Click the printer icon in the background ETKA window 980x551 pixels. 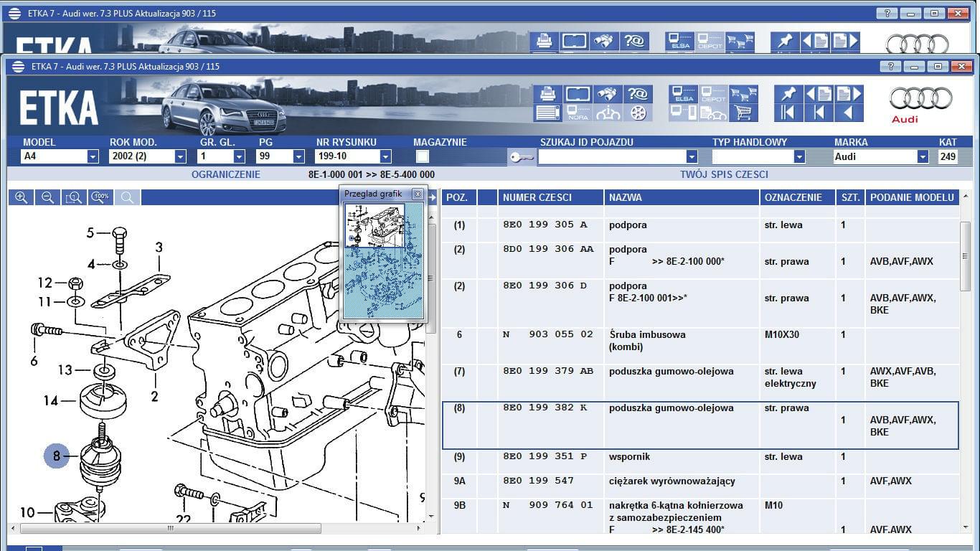coord(545,41)
